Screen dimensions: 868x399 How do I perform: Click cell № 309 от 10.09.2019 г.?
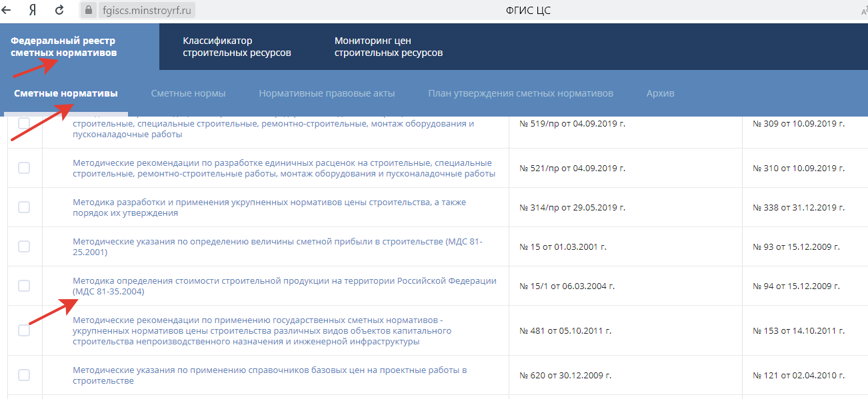(799, 123)
